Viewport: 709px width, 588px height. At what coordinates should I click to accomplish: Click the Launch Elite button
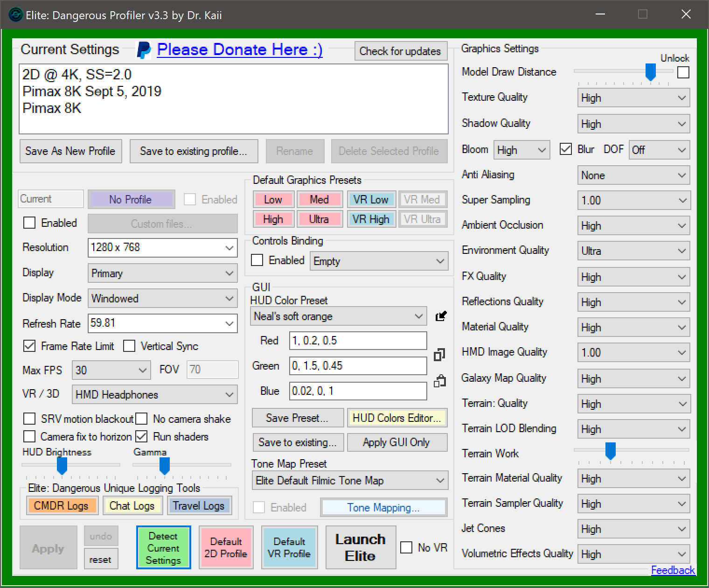tap(361, 547)
